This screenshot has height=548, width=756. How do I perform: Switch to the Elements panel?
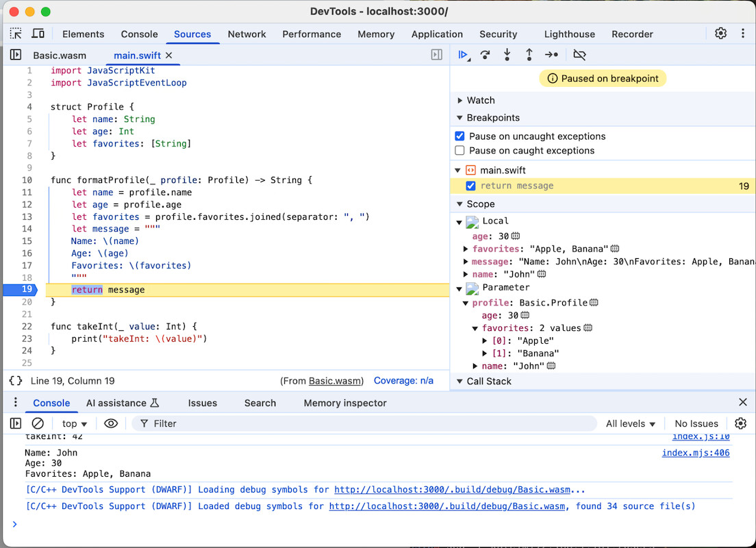[x=83, y=34]
